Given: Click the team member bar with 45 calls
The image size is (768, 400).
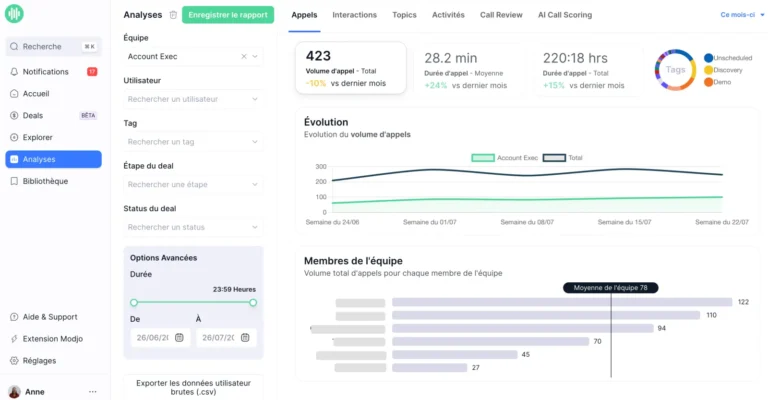Looking at the screenshot, I should tap(455, 354).
